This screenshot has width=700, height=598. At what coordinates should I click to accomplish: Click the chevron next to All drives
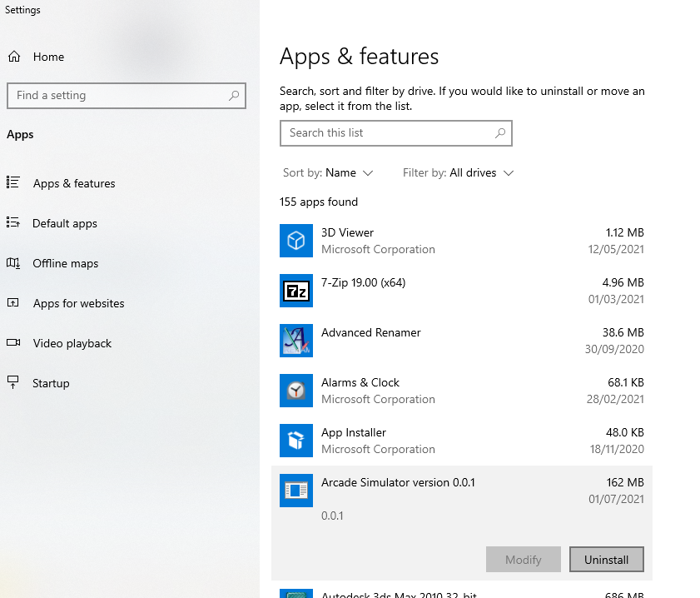coord(509,173)
